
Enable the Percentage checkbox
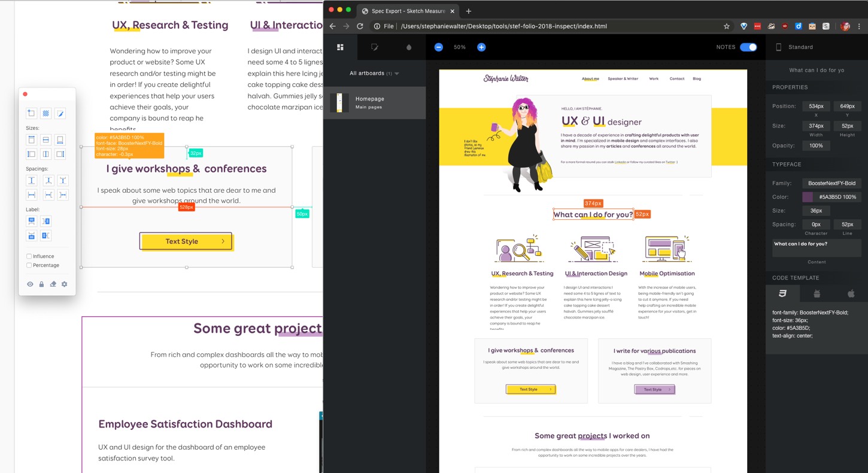coord(29,265)
